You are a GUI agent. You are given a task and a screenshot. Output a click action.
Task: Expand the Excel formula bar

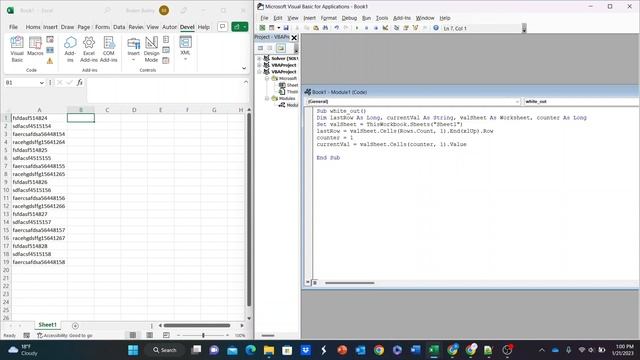point(246,82)
